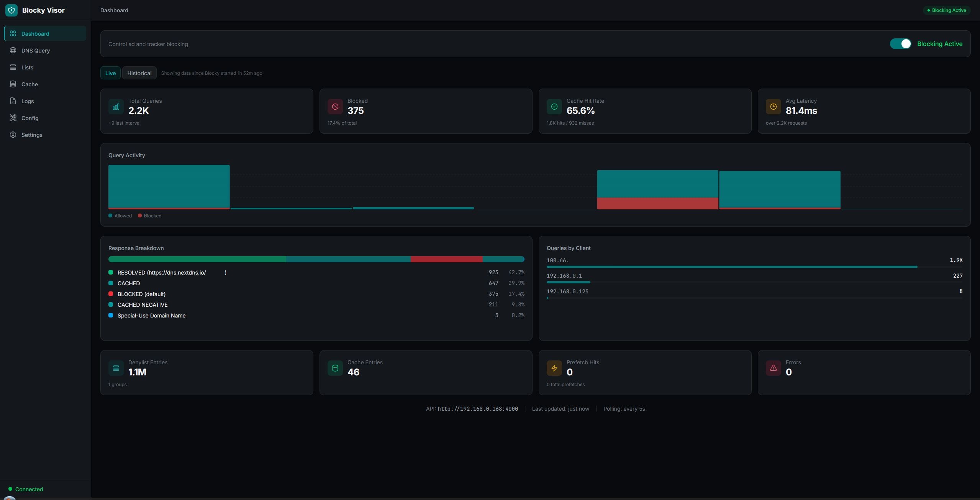Click the Blocked card's prohibition icon

(335, 107)
